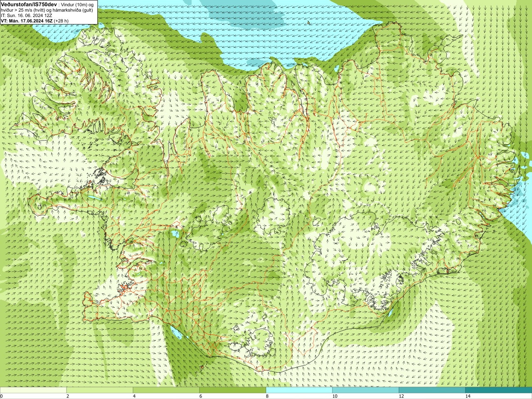Click the 2–4 m/s light green swatch
The height and width of the screenshot is (399, 532).
click(100, 390)
